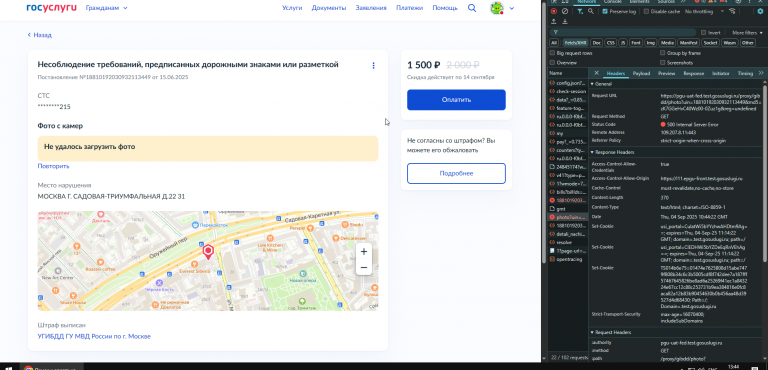Click the Оплатить button

pyautogui.click(x=456, y=99)
